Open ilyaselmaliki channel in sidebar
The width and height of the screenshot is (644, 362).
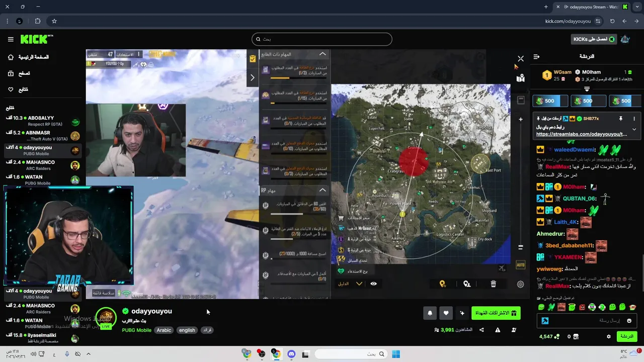coord(43,338)
